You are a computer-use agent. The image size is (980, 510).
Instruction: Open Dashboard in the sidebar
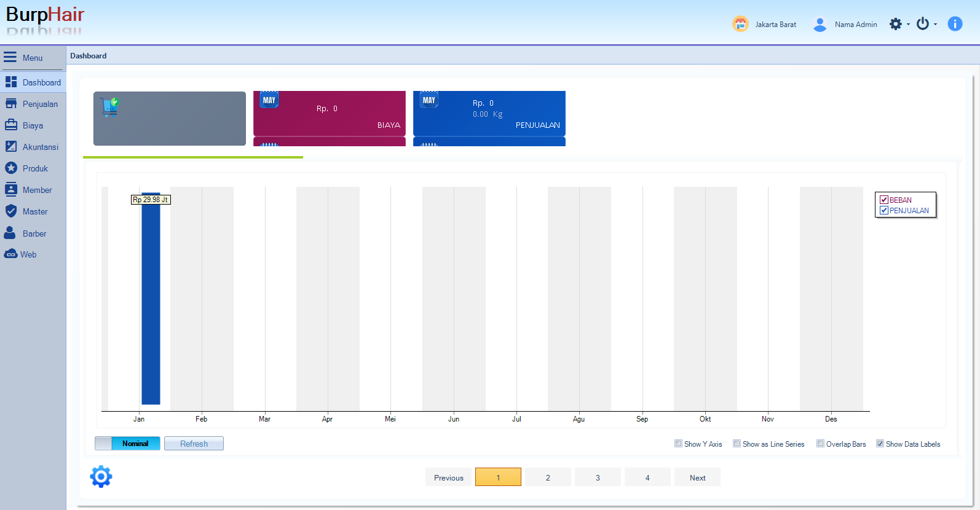coord(33,82)
